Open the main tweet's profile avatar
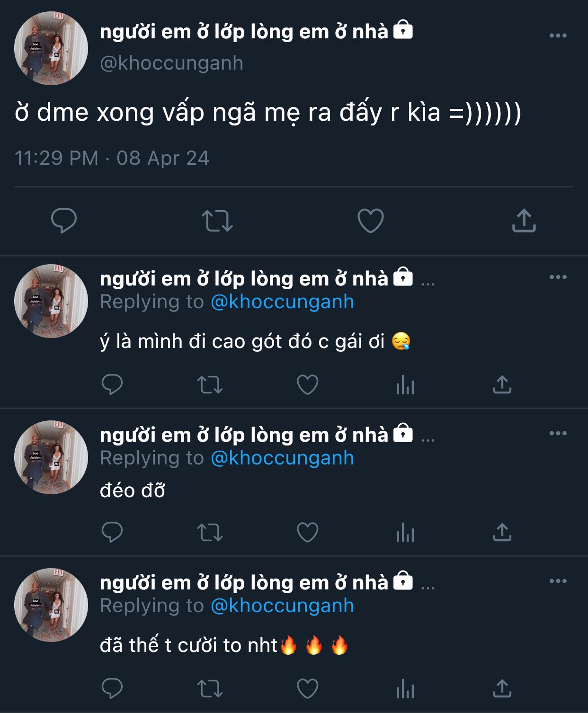The width and height of the screenshot is (588, 713). [51, 48]
